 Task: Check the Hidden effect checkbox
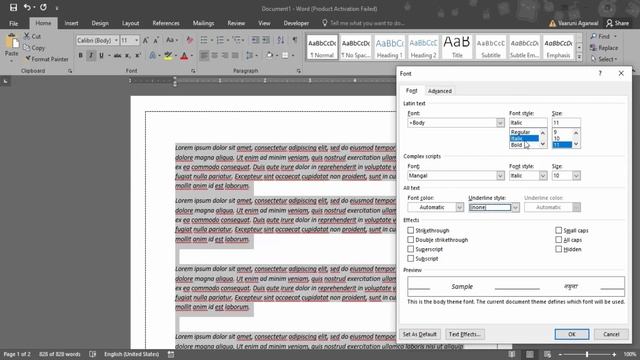[x=558, y=249]
